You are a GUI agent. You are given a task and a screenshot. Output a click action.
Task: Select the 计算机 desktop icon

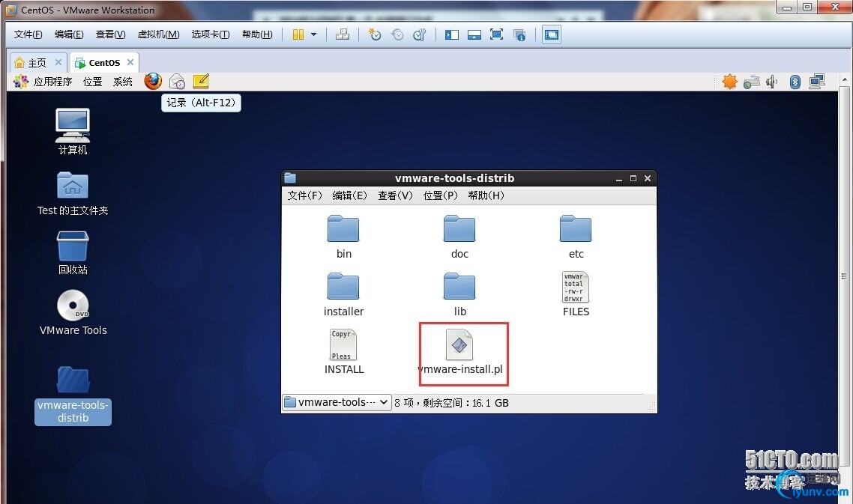(73, 132)
